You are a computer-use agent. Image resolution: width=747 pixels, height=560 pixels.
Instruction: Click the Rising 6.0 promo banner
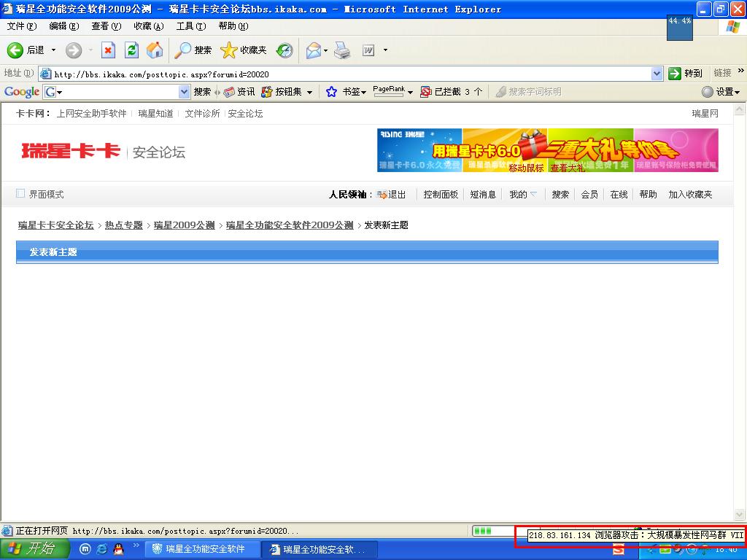coord(547,150)
